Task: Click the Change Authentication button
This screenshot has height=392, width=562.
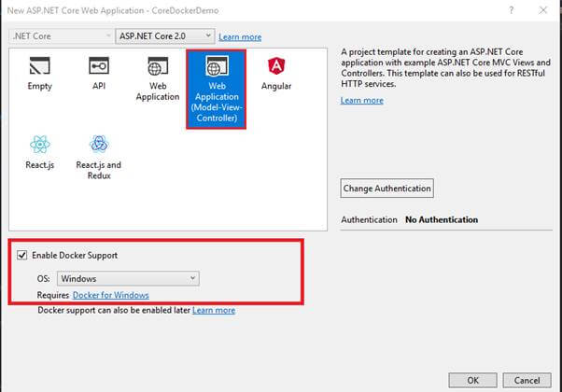Action: (x=386, y=189)
